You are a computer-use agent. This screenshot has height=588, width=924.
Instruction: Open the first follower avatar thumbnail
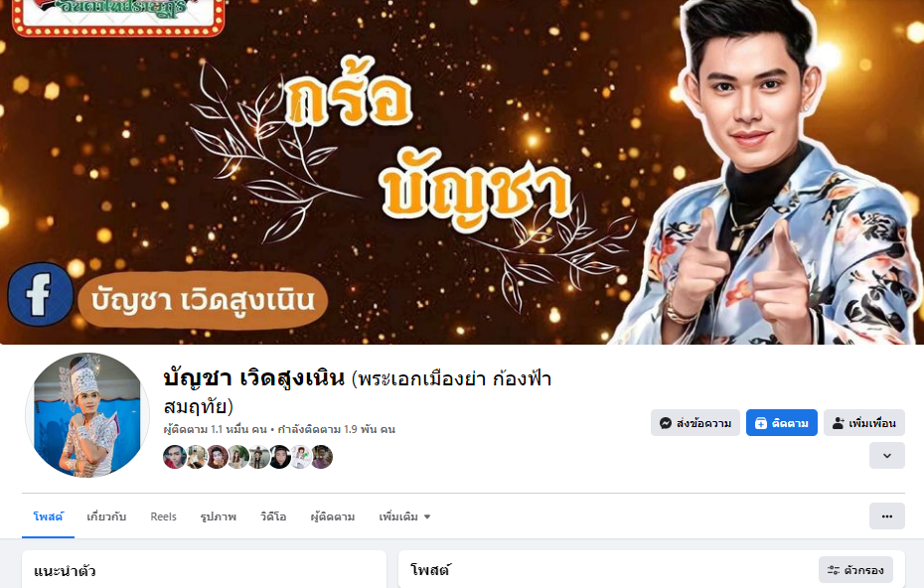175,457
